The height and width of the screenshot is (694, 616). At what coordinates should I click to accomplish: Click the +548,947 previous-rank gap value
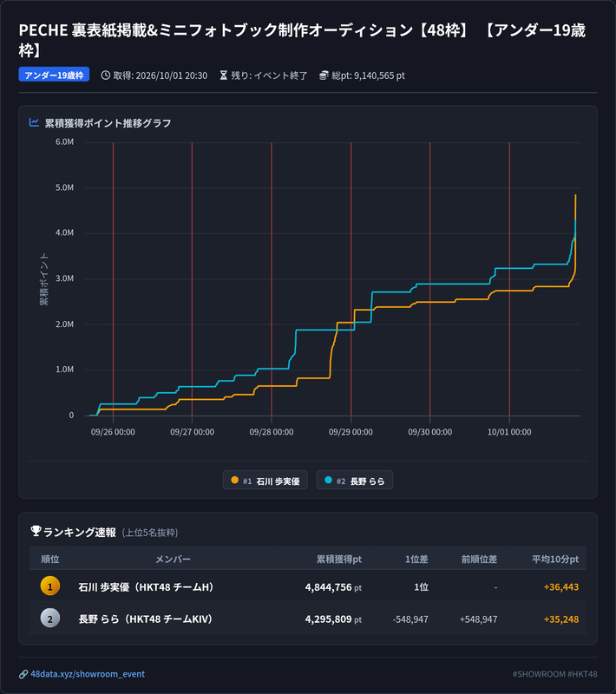[x=478, y=619]
